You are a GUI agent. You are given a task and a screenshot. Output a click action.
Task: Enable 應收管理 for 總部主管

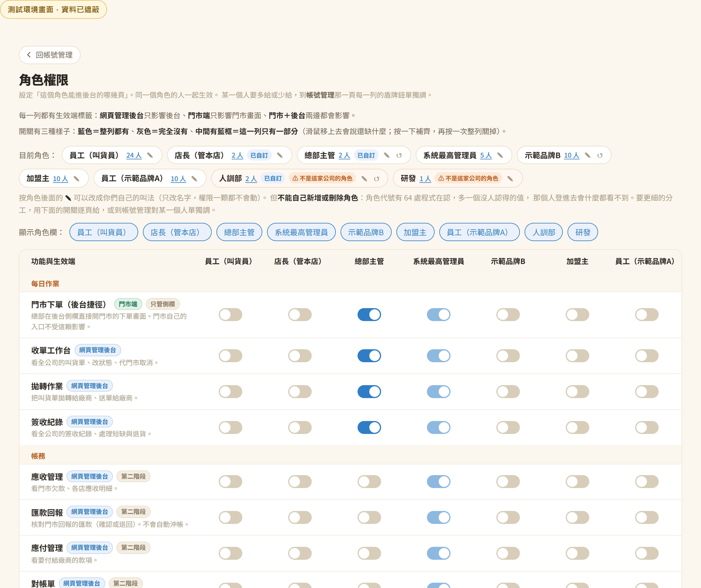pos(369,482)
